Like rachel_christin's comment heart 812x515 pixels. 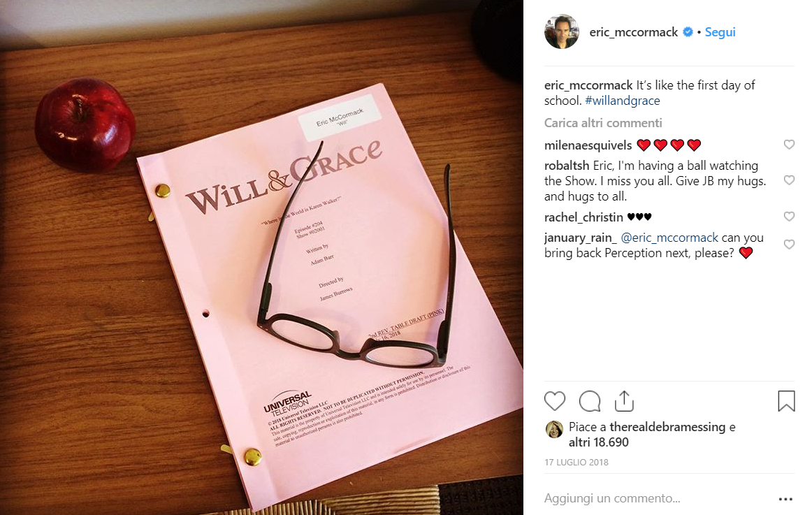[789, 217]
